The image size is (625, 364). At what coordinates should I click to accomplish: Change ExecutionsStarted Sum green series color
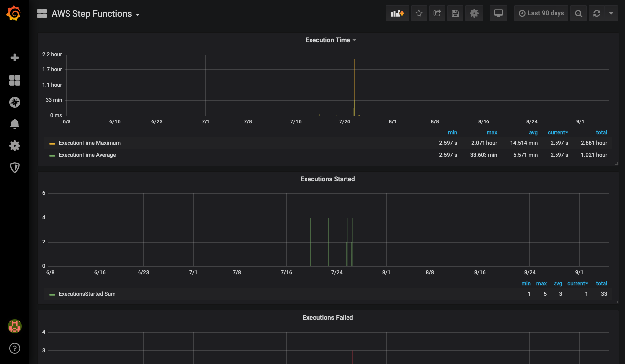pos(52,294)
